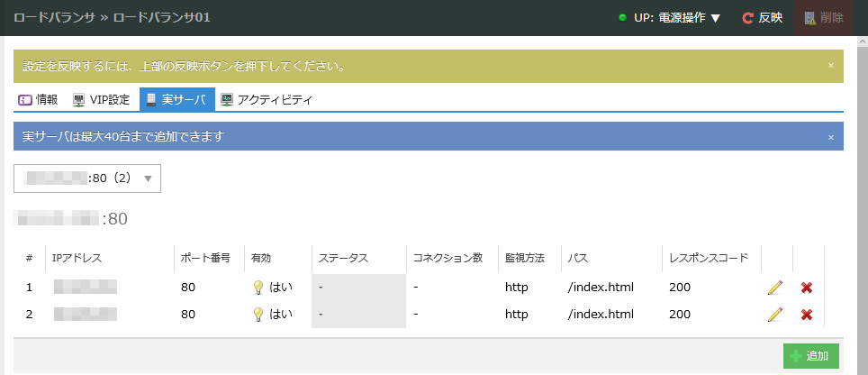Switch to the 情報 tab
Screen dimensions: 868x375
tap(39, 100)
